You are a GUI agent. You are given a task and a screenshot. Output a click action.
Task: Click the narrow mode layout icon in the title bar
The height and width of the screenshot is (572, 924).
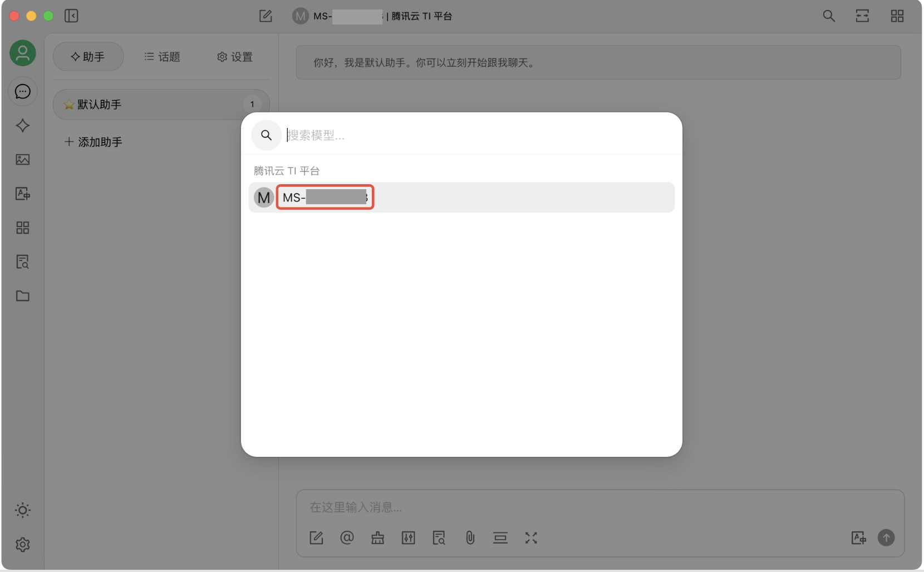point(862,16)
